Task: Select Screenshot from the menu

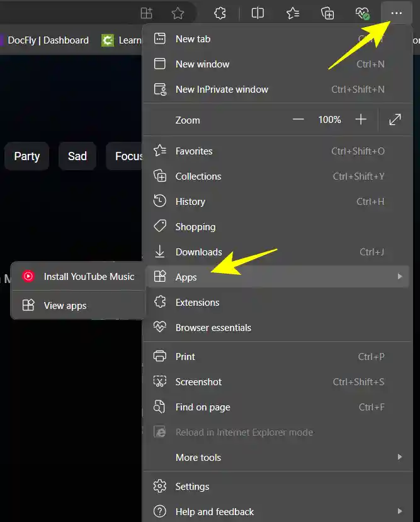Action: tap(278, 382)
